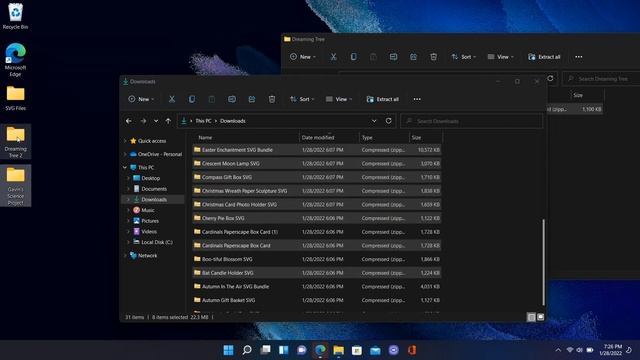The height and width of the screenshot is (360, 640).
Task: Click Share icon in Downloads toolbar
Action: pos(252,99)
